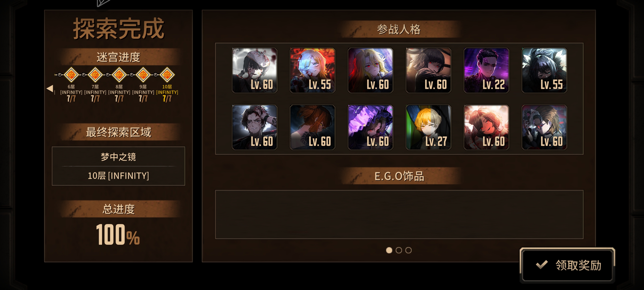Open the Lv. 27 blonde identity portrait
Screen dimensions: 644x290
(x=428, y=127)
